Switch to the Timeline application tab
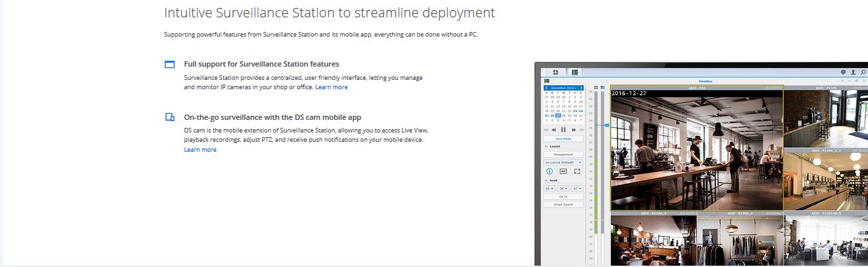 (575, 72)
